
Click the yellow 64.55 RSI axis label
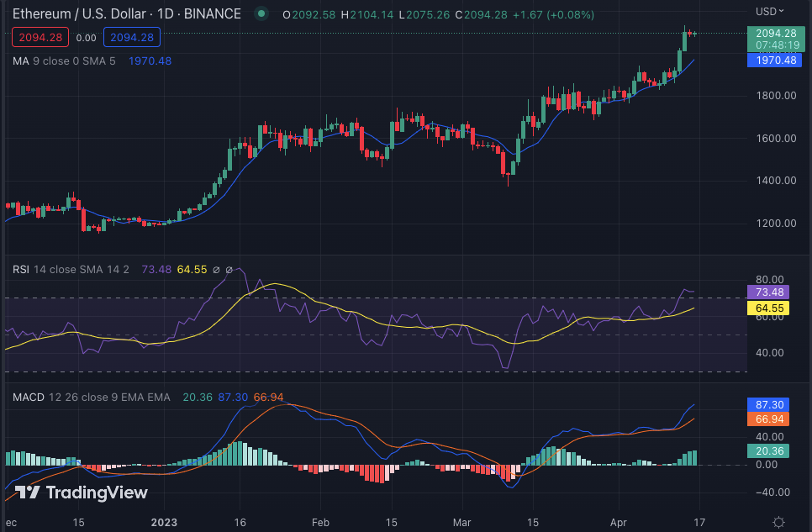[769, 308]
